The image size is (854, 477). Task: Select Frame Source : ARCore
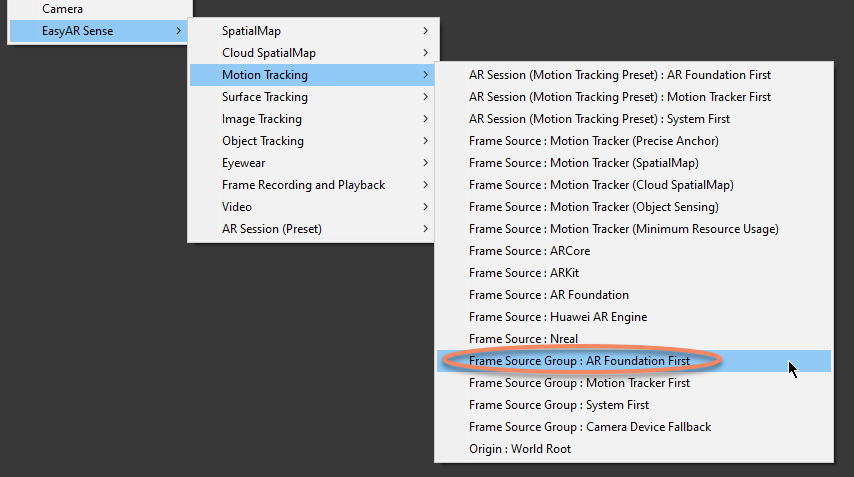(x=519, y=251)
